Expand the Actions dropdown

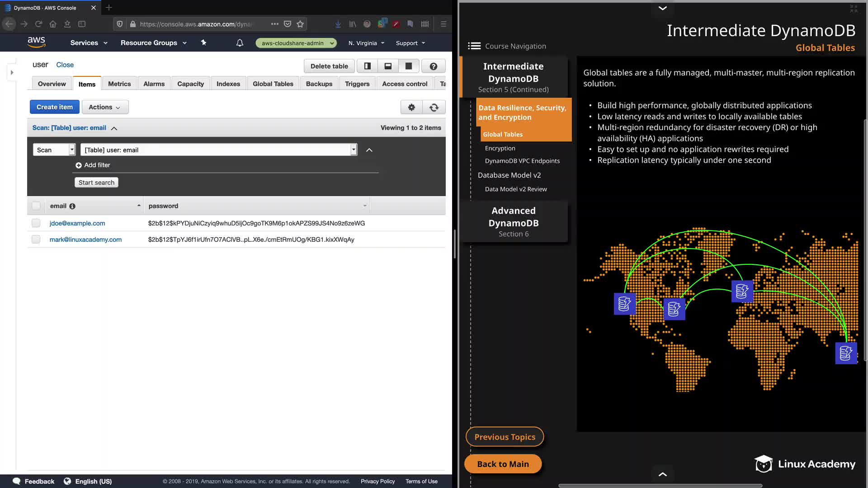tap(105, 107)
